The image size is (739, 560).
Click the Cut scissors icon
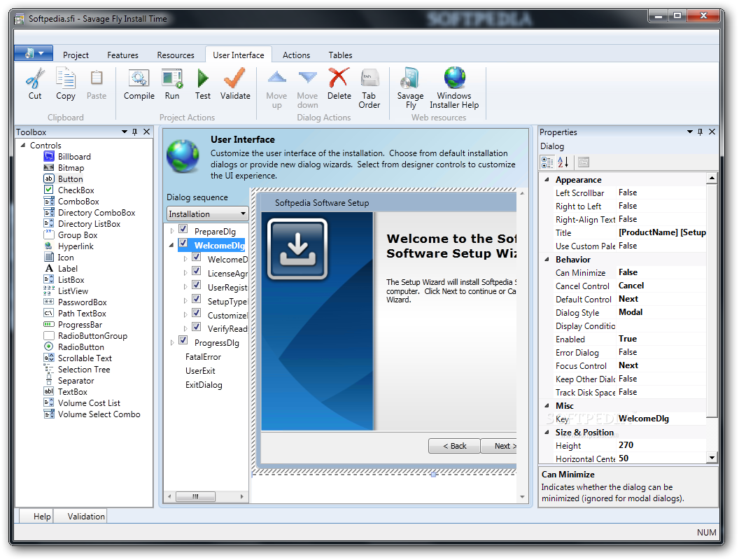(35, 78)
